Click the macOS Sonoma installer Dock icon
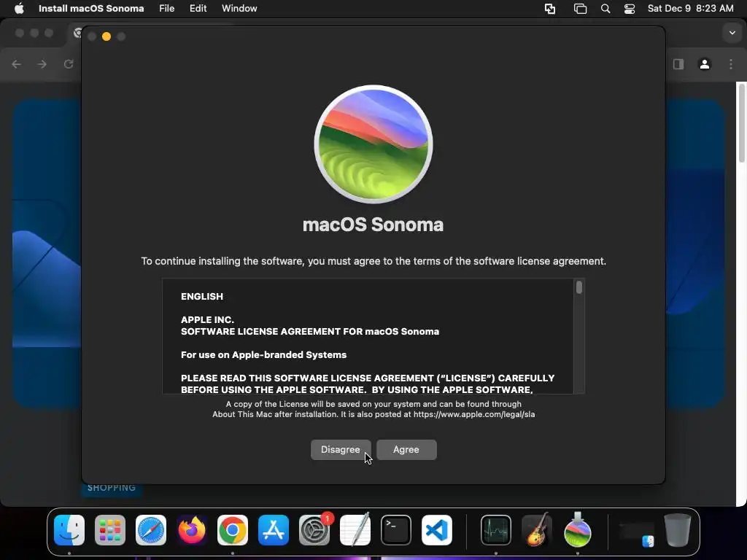747x560 pixels. 578,530
